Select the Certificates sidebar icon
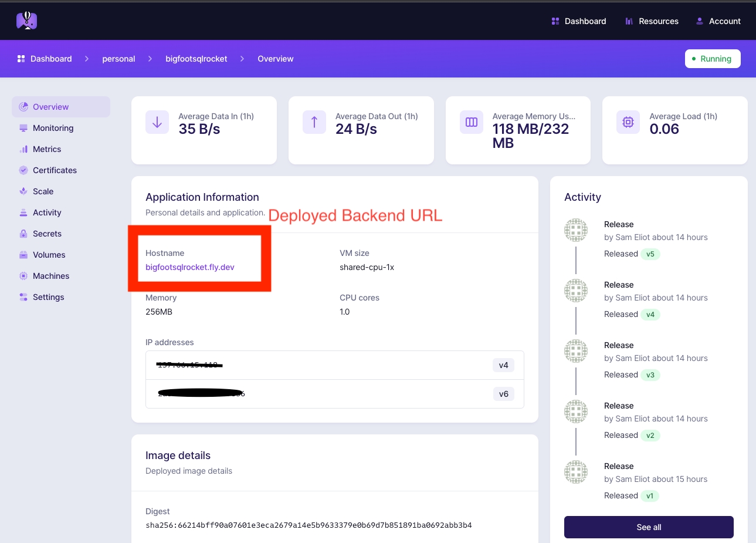Screen dimensions: 756x543 pos(23,170)
